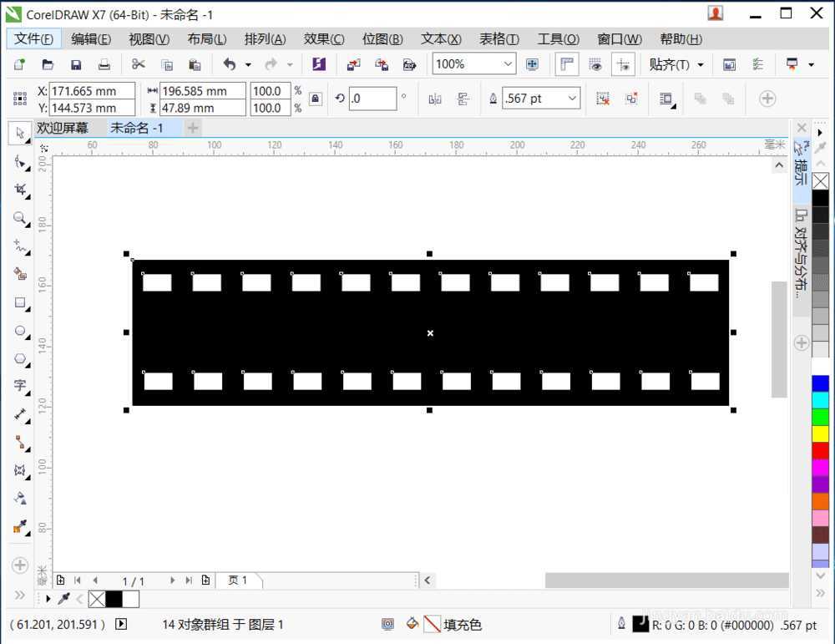
Task: Toggle the lock aspect ratio button
Action: click(x=314, y=99)
